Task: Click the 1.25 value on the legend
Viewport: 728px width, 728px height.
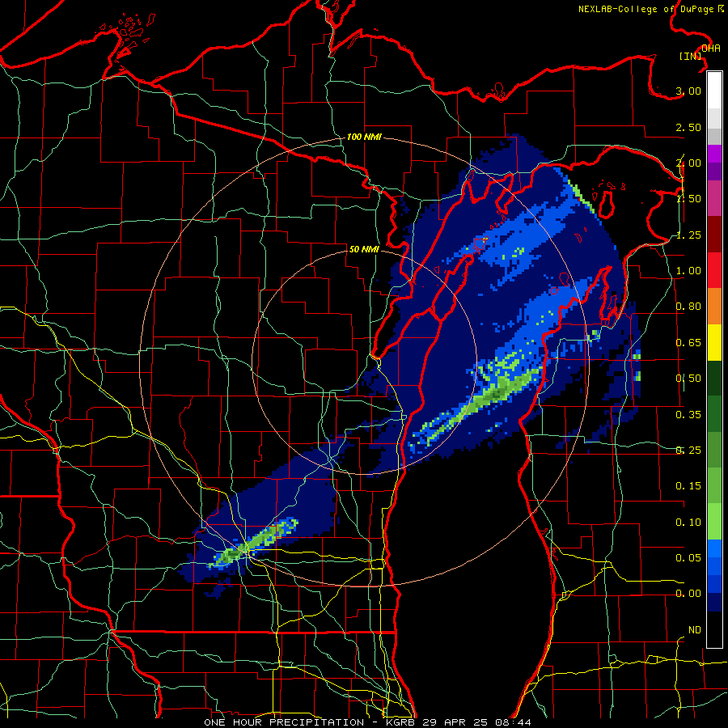Action: coord(688,235)
